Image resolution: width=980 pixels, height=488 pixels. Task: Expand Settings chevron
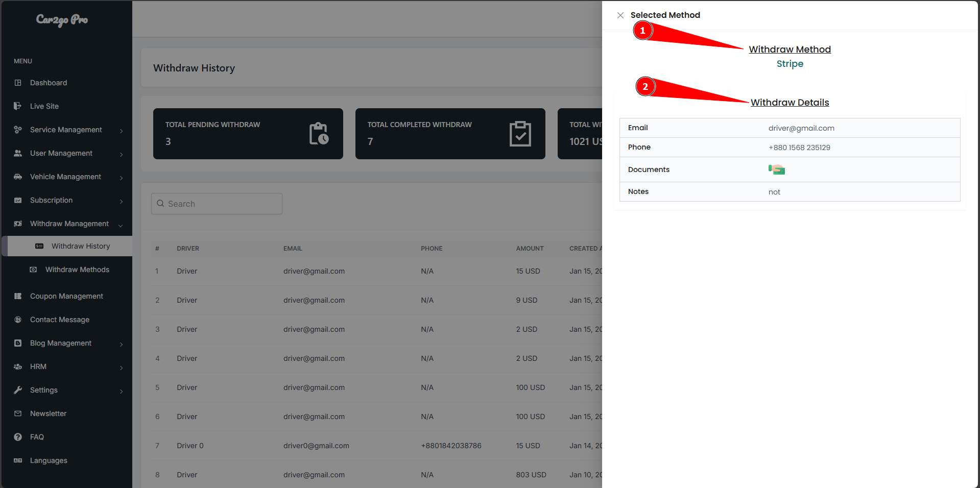click(121, 391)
